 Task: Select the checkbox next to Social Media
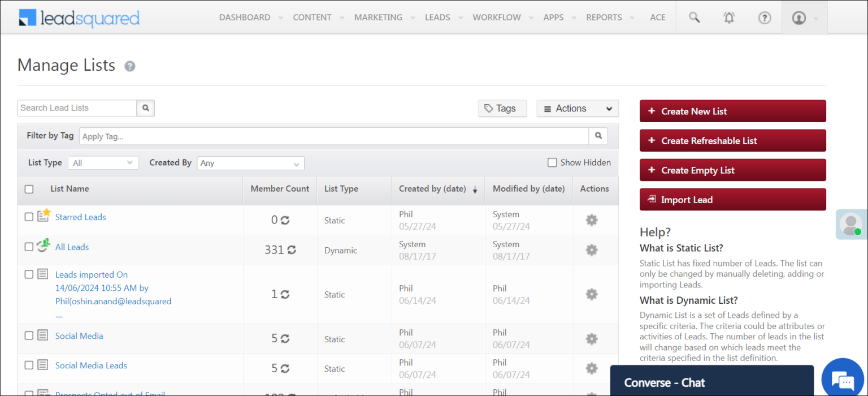[x=29, y=335]
